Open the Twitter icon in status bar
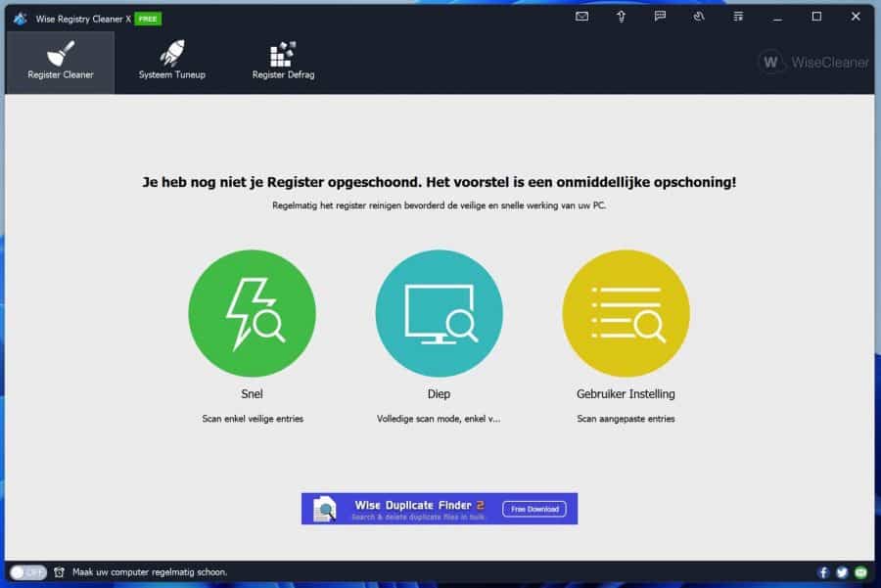Screen dimensions: 881x588 tap(842, 572)
